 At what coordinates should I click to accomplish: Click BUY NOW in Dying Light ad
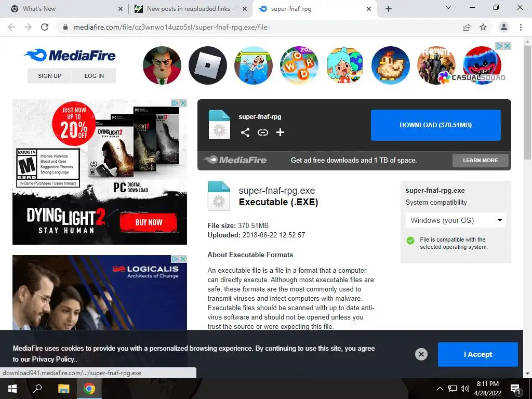pos(149,222)
